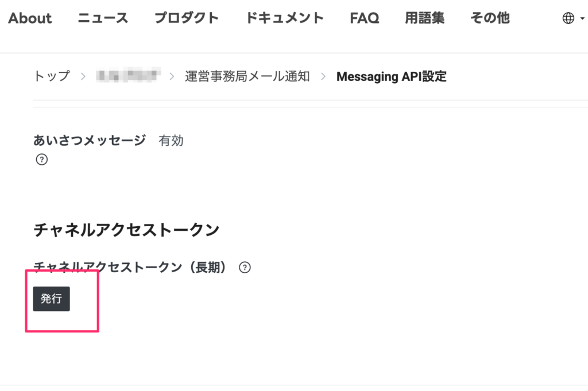Viewport: 588px width, 391px height.
Task: Click the globe language icon
Action: (x=568, y=18)
